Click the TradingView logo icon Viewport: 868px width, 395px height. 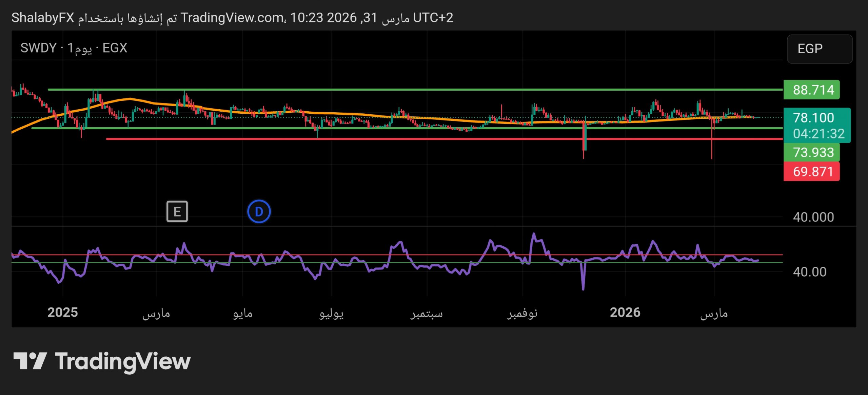pos(30,361)
